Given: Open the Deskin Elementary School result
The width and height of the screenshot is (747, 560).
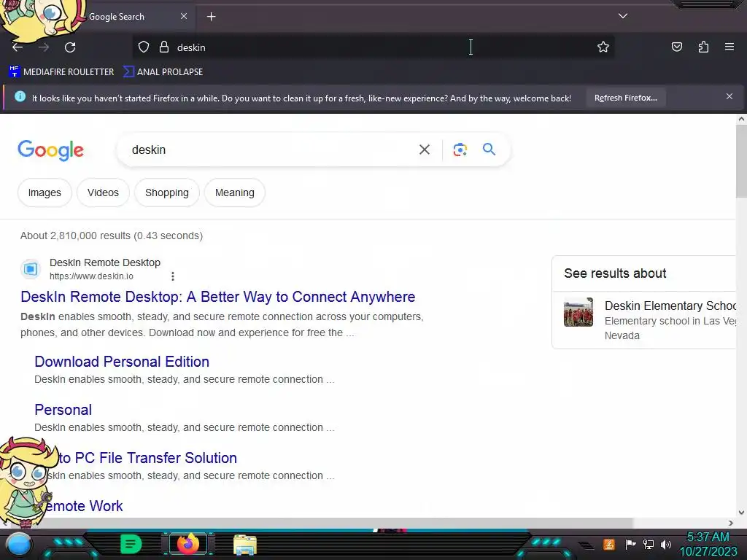Looking at the screenshot, I should point(670,306).
